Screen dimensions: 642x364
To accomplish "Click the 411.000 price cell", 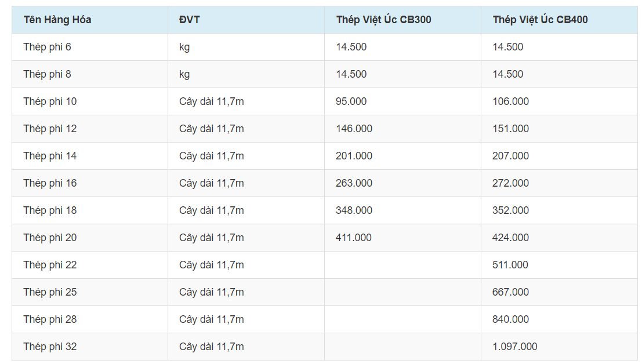I will click(x=354, y=238).
